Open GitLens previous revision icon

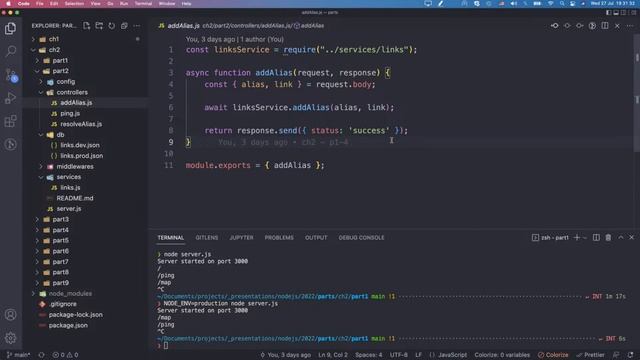coord(555,26)
